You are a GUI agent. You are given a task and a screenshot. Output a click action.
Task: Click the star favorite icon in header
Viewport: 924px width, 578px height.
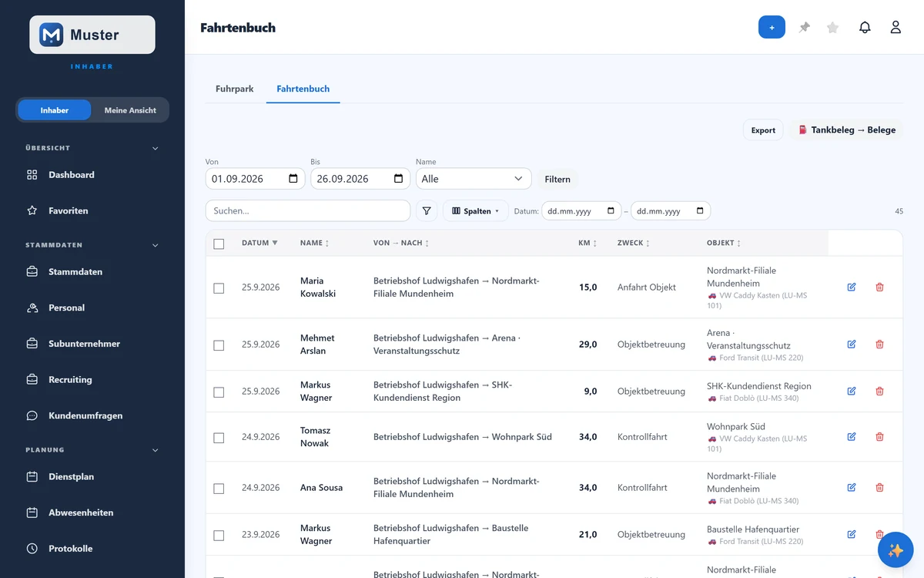tap(832, 28)
